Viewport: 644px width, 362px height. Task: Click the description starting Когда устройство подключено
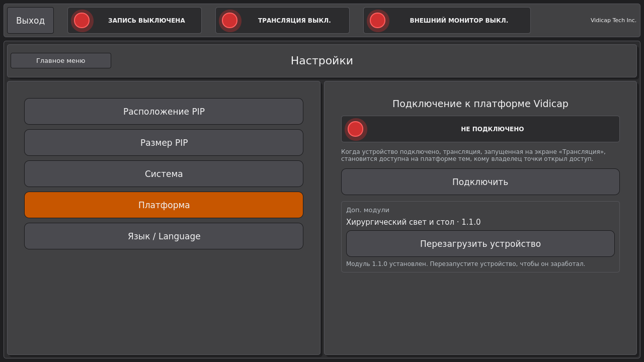coord(473,155)
